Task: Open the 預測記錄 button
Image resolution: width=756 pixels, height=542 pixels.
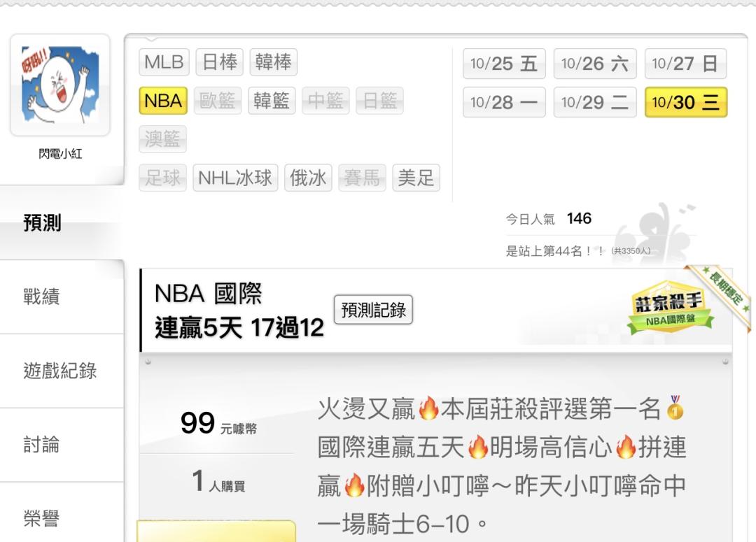Action: 373,309
